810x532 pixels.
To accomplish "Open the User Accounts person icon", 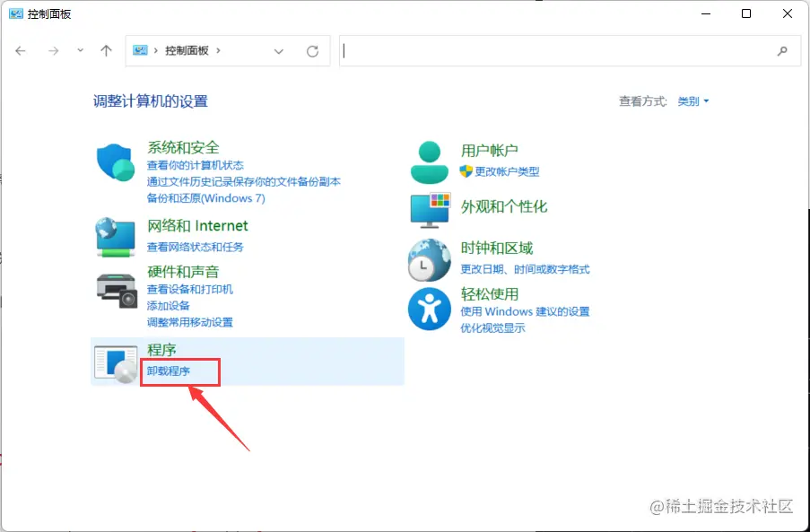I will [430, 162].
